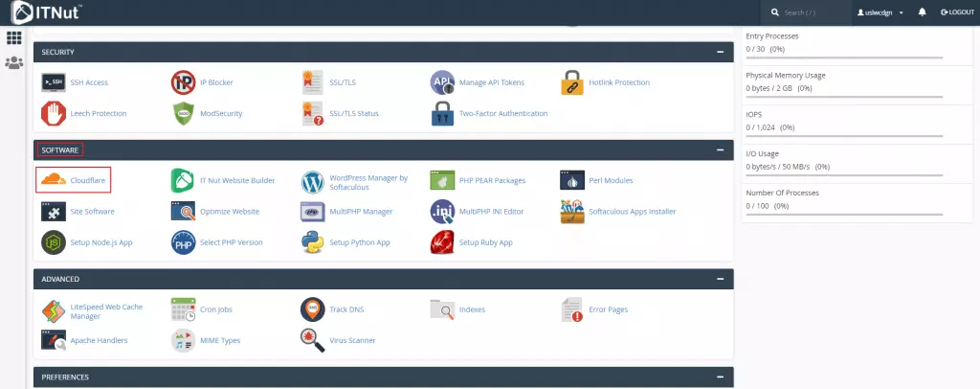Open the SSL/TLS Status icon

313,114
